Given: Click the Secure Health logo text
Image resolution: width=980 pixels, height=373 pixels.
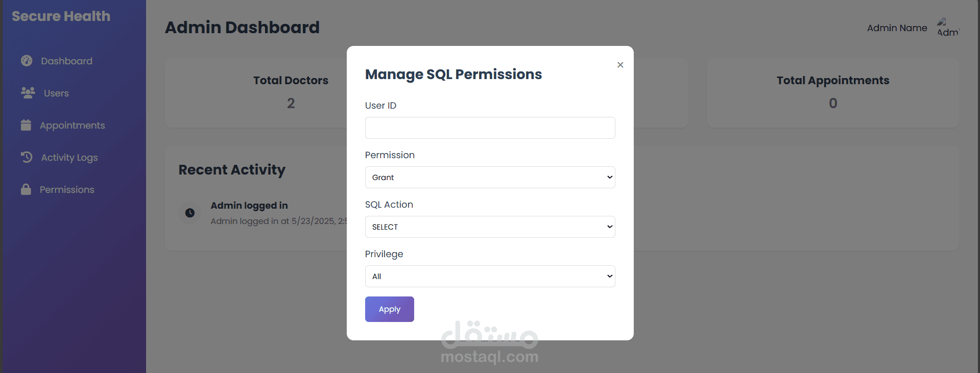Looking at the screenshot, I should click(61, 16).
